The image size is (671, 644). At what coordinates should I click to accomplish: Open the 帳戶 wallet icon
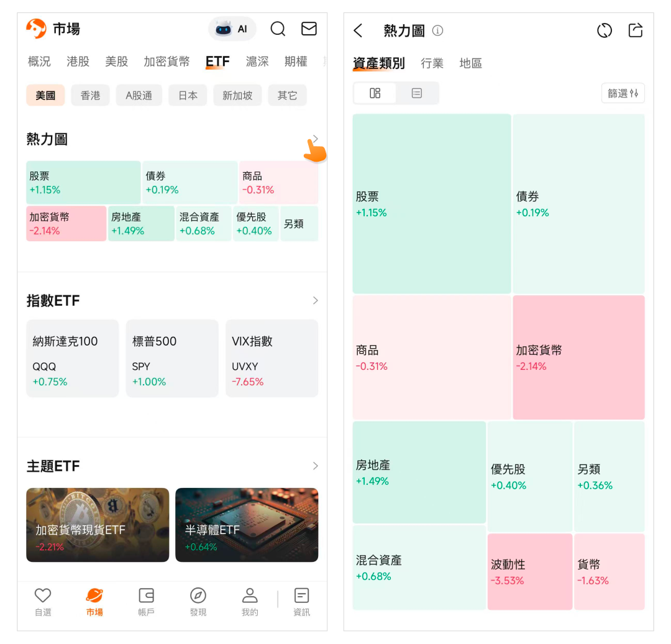coord(146,596)
